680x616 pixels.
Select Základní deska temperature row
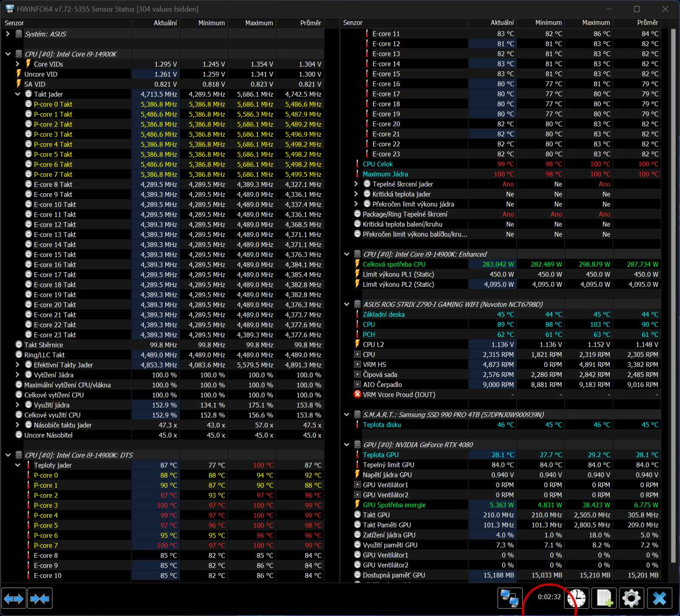[501, 314]
